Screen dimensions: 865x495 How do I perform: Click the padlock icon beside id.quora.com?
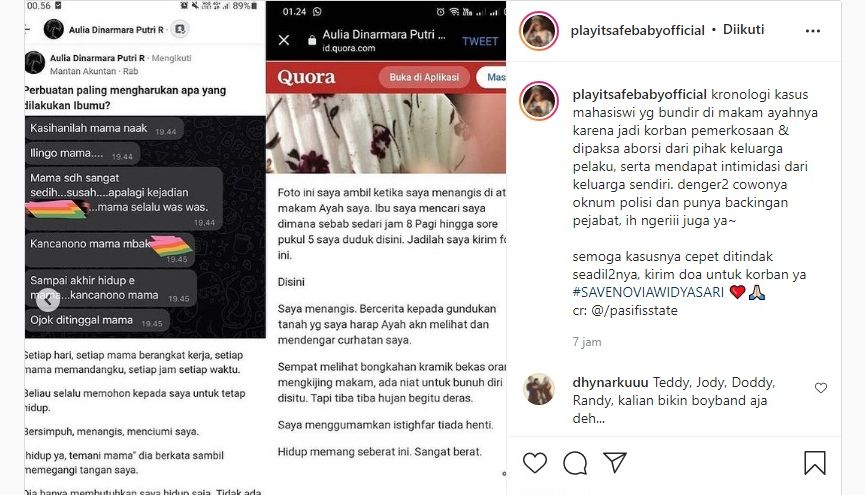pos(312,40)
